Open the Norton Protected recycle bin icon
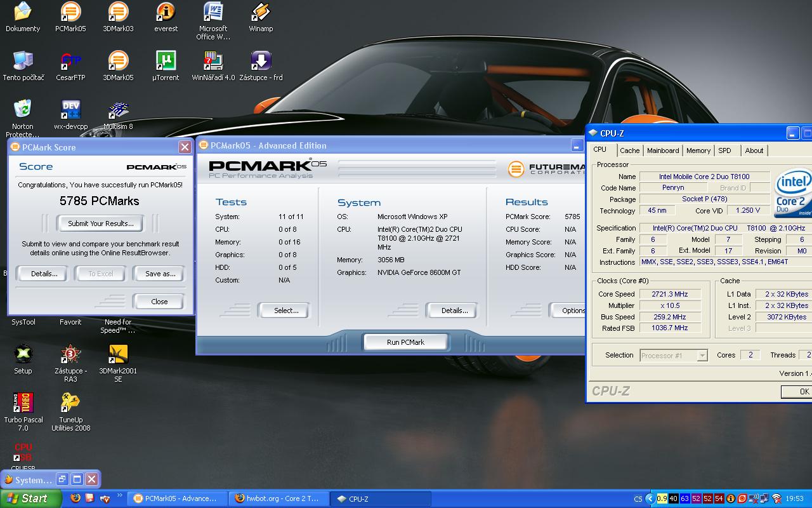This screenshot has height=508, width=812. [x=23, y=117]
